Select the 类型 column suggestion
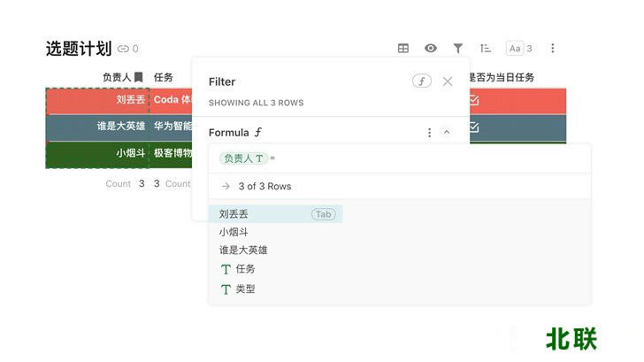This screenshot has height=362, width=644. [245, 289]
